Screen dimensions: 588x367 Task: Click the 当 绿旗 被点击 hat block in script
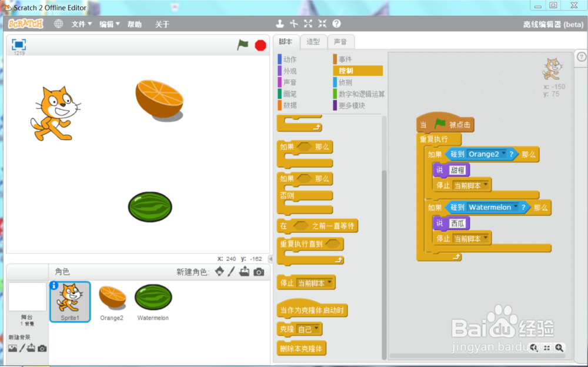pyautogui.click(x=445, y=123)
